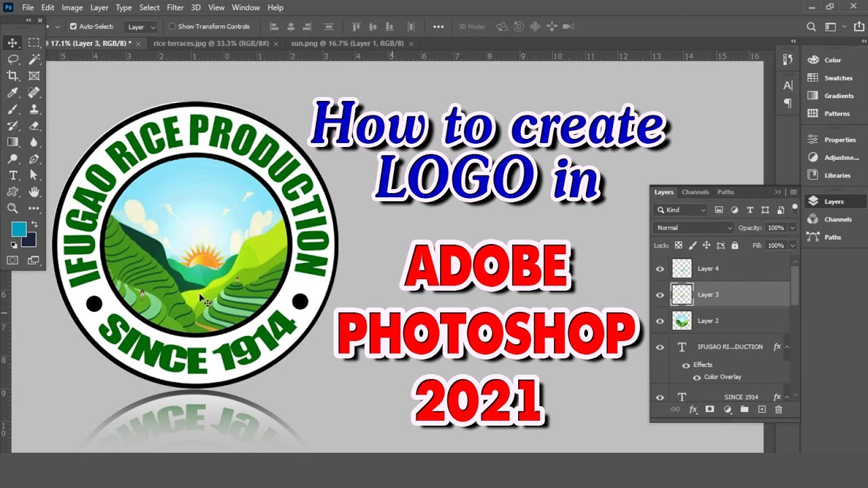This screenshot has height=488, width=868.
Task: Hide Layer 4 with its eye icon
Action: (660, 268)
